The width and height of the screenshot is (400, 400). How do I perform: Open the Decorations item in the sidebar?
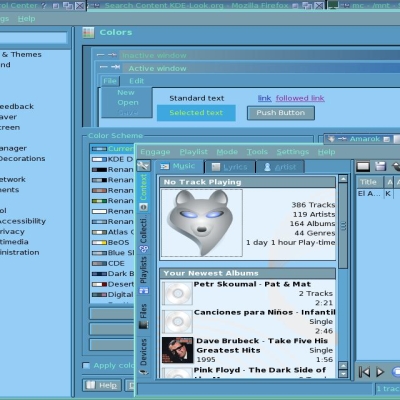[x=22, y=159]
